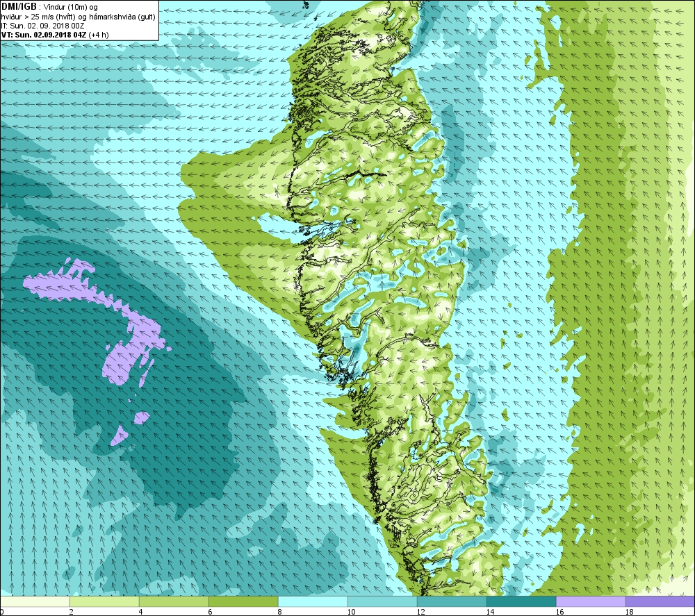
Task: Click the 14-16 m/s dark teal swatch
Action: pos(521,601)
